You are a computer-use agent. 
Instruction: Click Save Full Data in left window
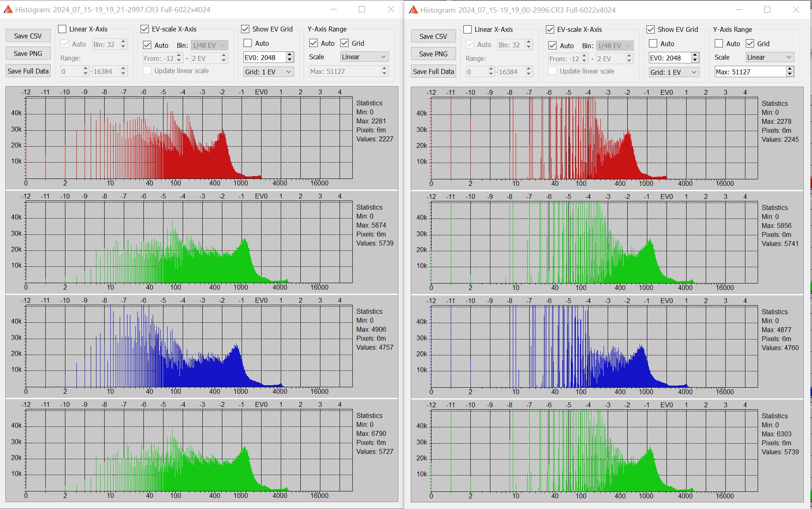(28, 71)
